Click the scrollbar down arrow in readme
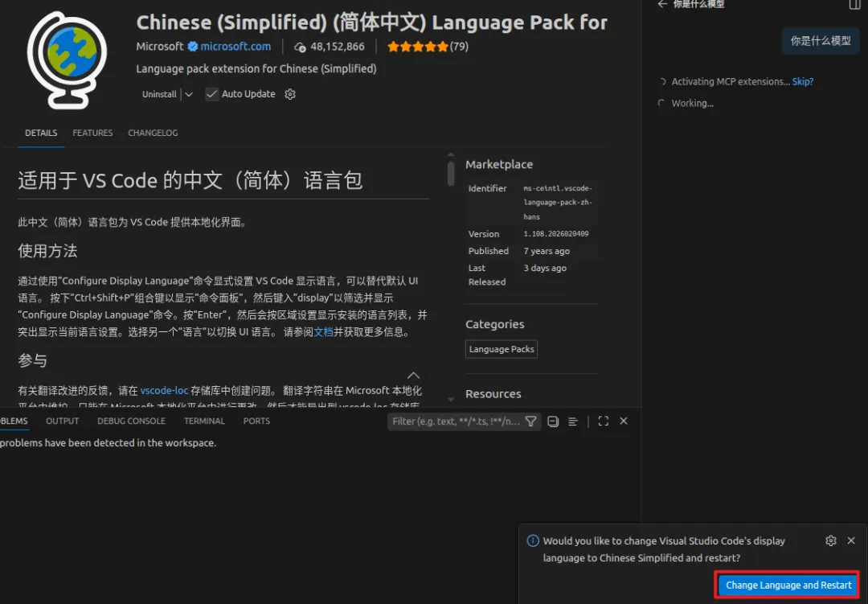 (451, 400)
